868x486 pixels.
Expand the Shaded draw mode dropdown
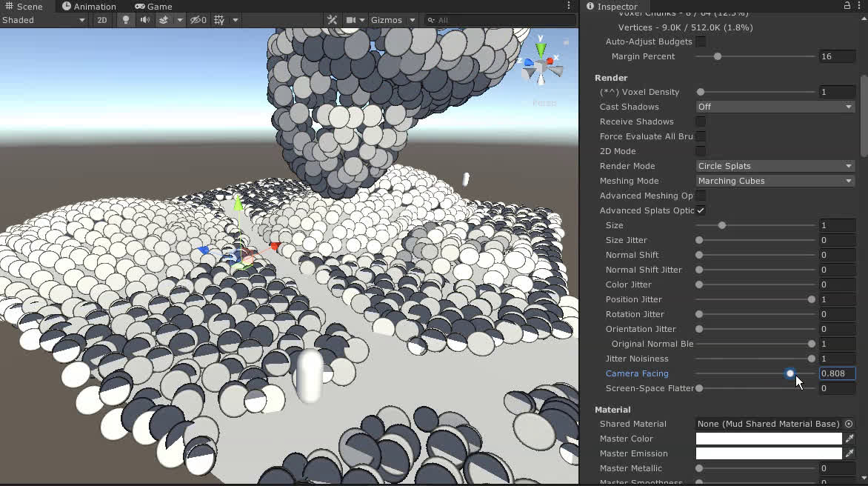coord(44,20)
